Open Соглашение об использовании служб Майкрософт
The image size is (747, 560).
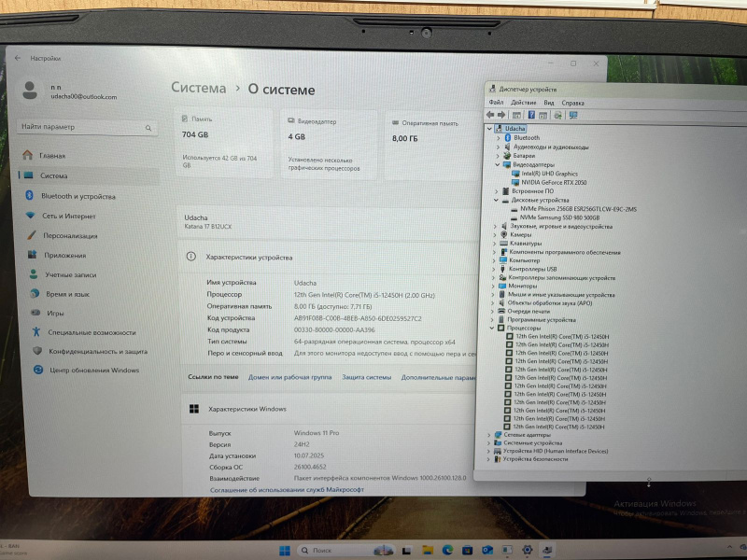287,489
